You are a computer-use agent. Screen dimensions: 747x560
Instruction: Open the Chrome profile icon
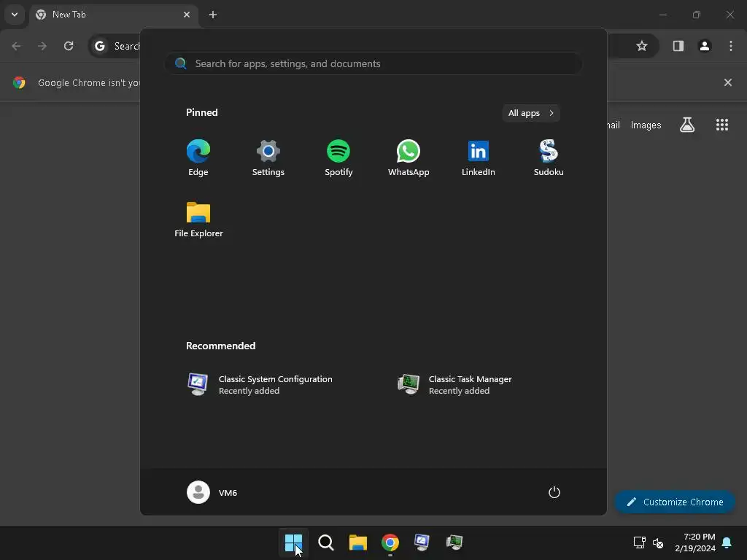tap(705, 46)
